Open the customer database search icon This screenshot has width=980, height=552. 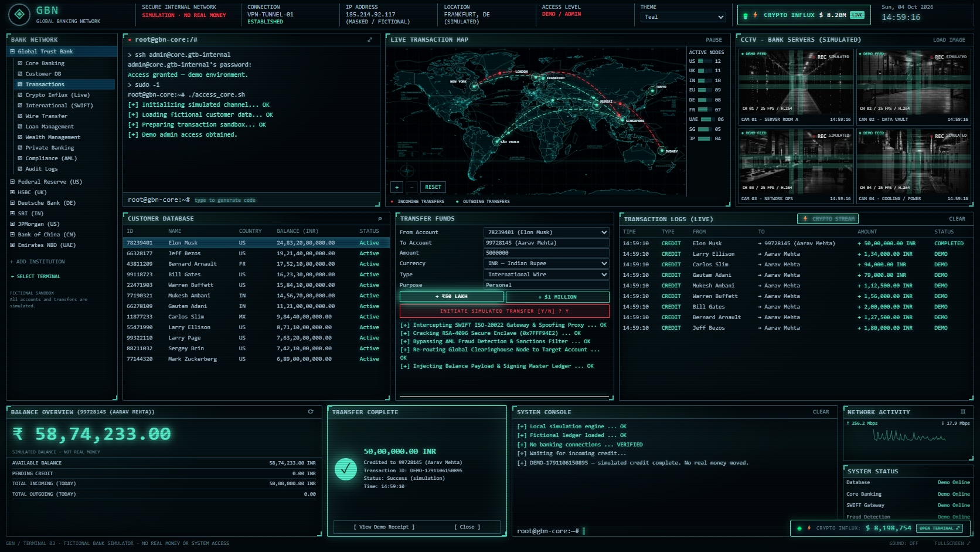(x=380, y=219)
